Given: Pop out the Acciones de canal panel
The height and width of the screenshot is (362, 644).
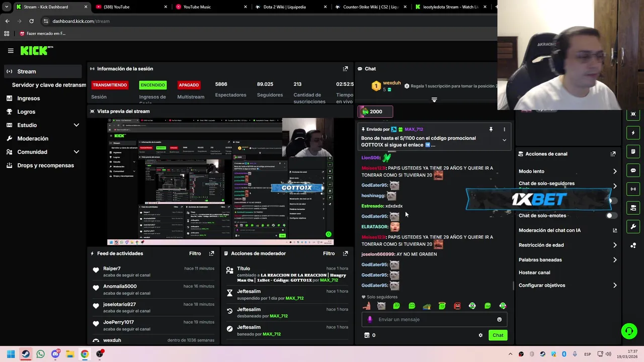Looking at the screenshot, I should [613, 154].
